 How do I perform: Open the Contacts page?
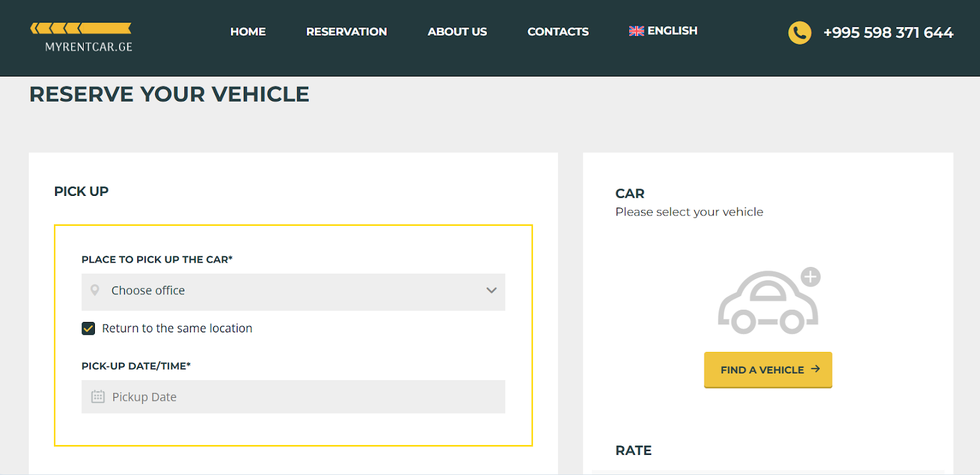(557, 32)
